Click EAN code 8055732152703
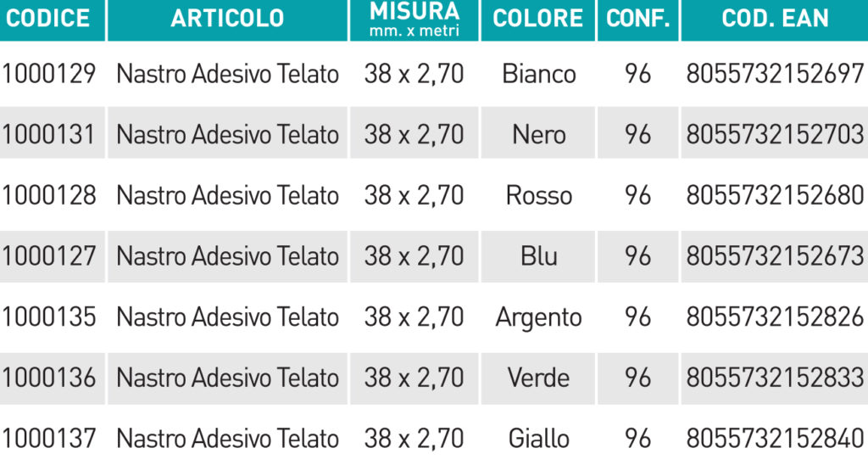The height and width of the screenshot is (465, 868). [x=775, y=134]
